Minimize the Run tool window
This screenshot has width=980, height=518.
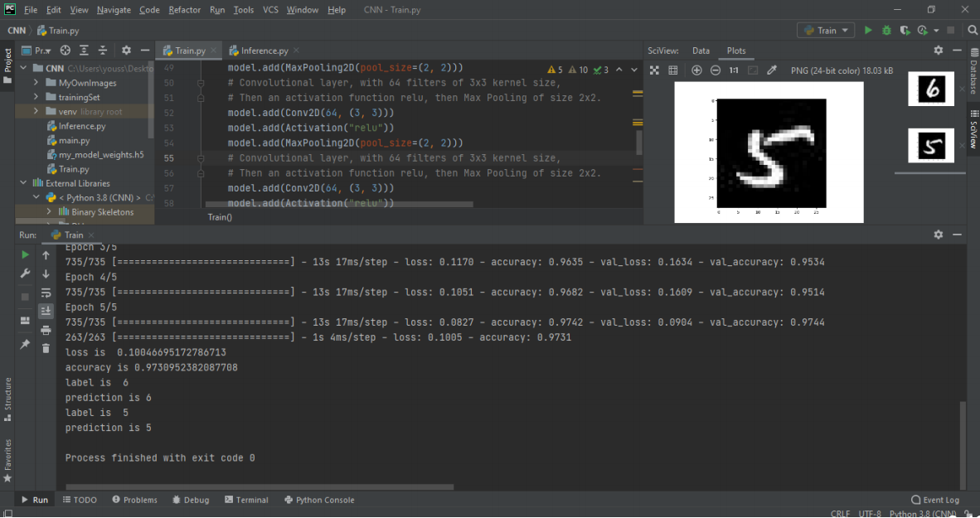point(957,235)
